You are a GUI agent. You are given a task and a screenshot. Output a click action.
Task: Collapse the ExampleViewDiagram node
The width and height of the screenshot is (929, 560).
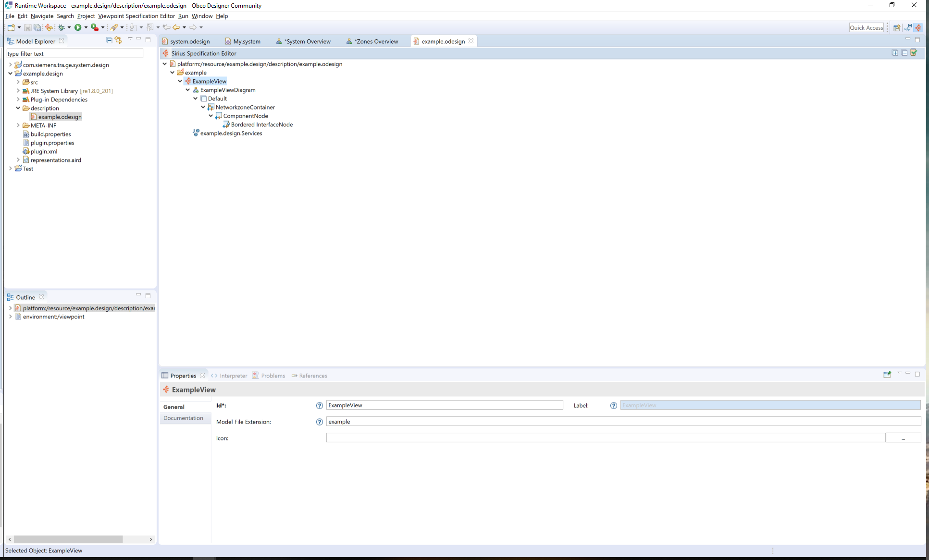tap(188, 90)
